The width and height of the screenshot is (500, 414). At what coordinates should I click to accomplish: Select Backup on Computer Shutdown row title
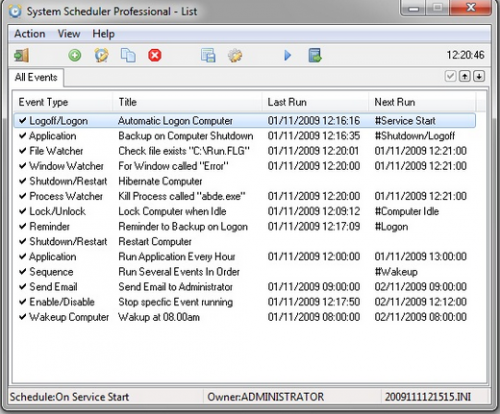186,136
